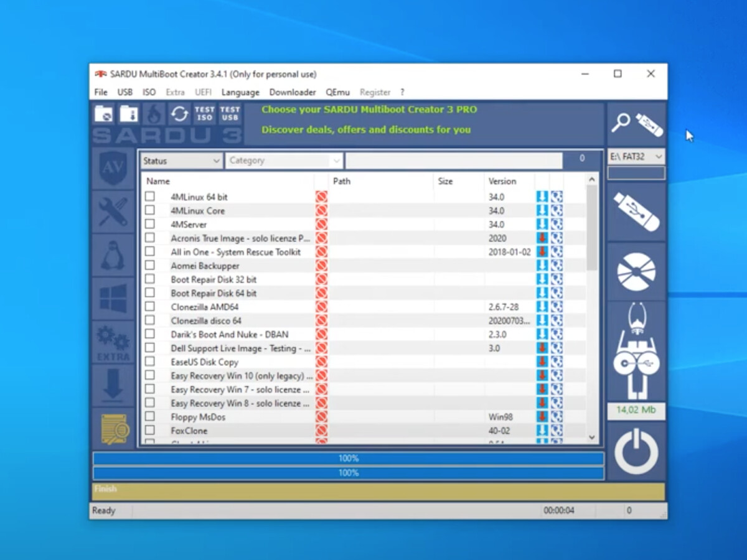Click the 14,02 Mb size label

click(x=636, y=410)
